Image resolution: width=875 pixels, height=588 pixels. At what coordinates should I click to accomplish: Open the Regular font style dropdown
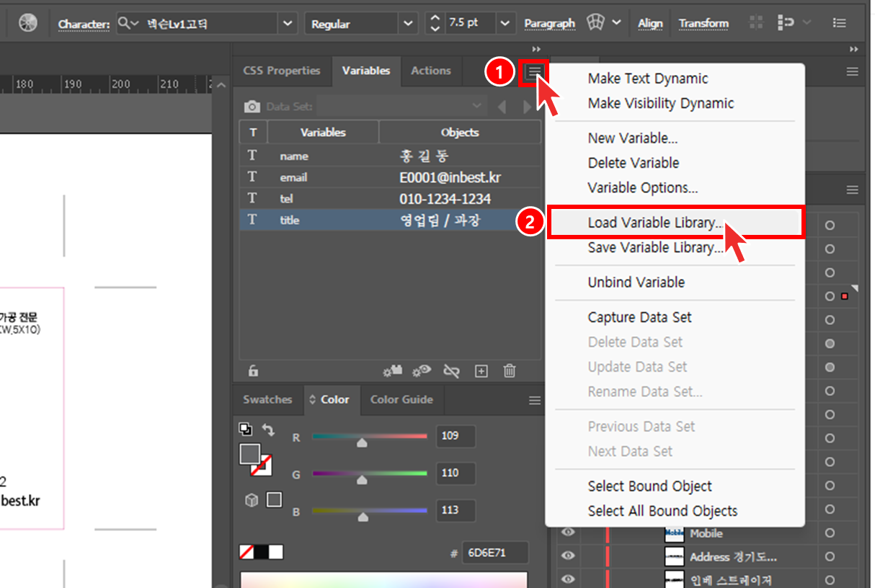(409, 23)
